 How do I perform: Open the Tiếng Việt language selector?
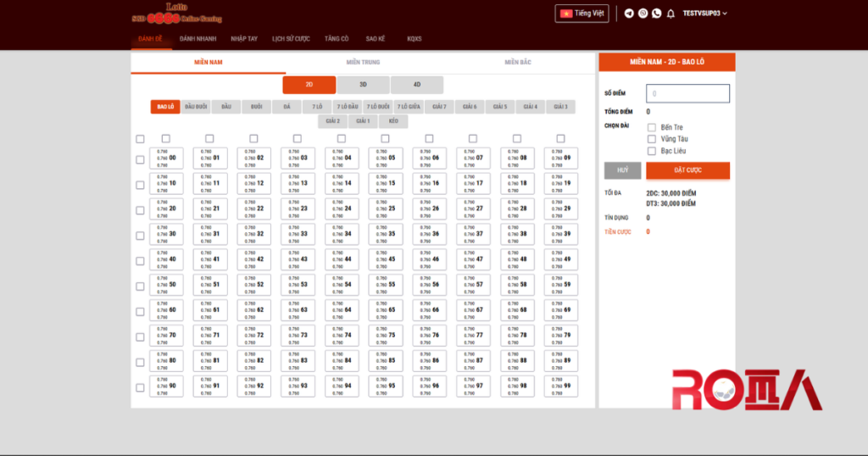[x=581, y=14]
